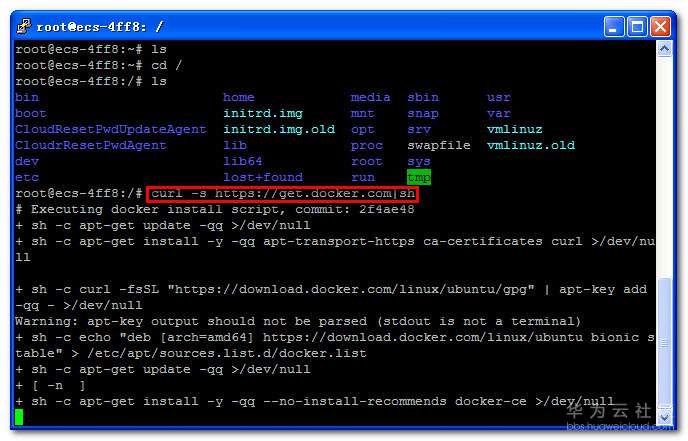Screen dimensions: 688x441
Task: Select 'CloudResetPwdUpdateAgent' directory name
Action: coord(111,129)
